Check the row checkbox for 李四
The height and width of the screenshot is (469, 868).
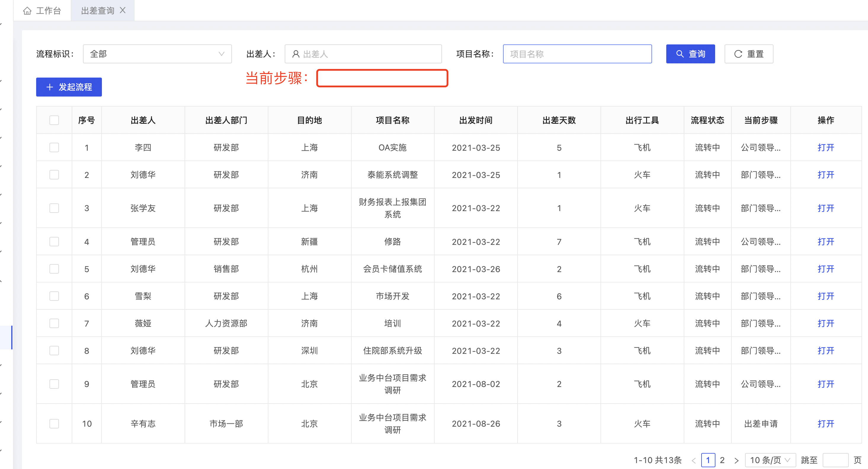click(x=54, y=147)
